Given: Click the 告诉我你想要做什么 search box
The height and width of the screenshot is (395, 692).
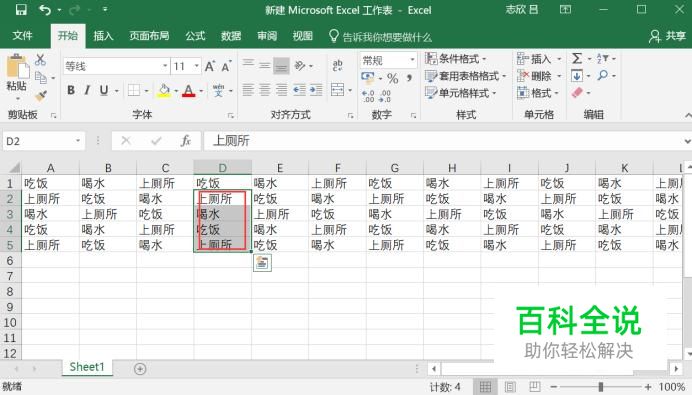Looking at the screenshot, I should (380, 36).
